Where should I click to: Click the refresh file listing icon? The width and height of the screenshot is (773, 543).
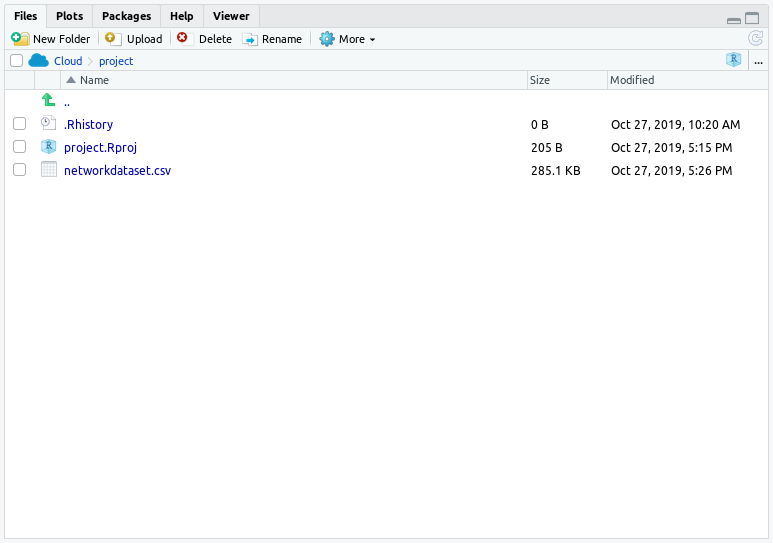click(756, 38)
